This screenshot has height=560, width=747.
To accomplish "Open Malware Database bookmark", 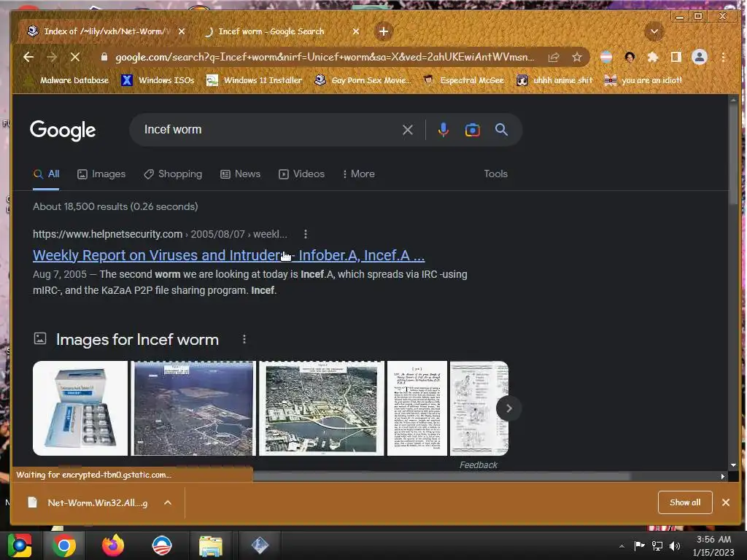I will (68, 80).
